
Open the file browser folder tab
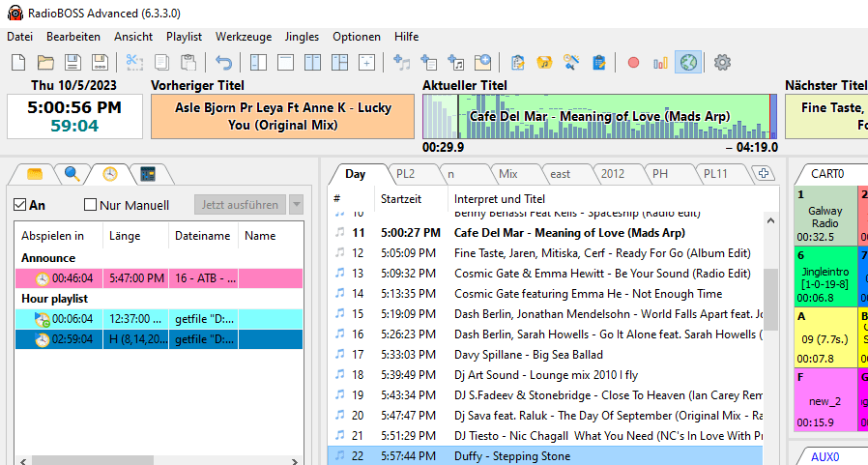click(x=35, y=174)
